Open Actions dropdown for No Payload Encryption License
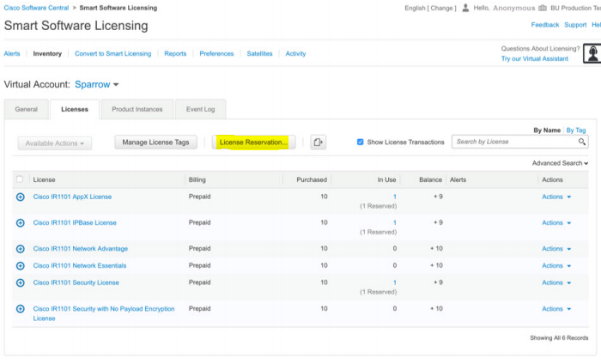Viewport: 601px width, 364px height. click(556, 309)
